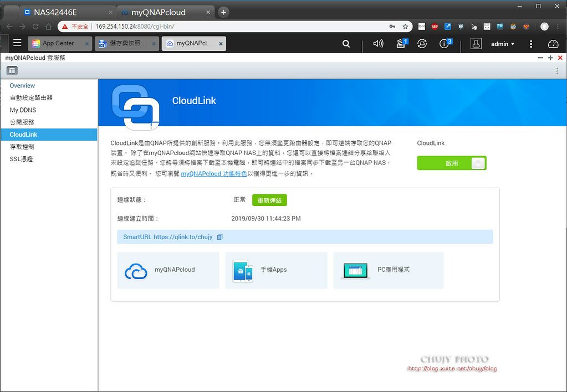The height and width of the screenshot is (392, 567).
Task: Click the blue arrow extension icon
Action: click(x=448, y=27)
